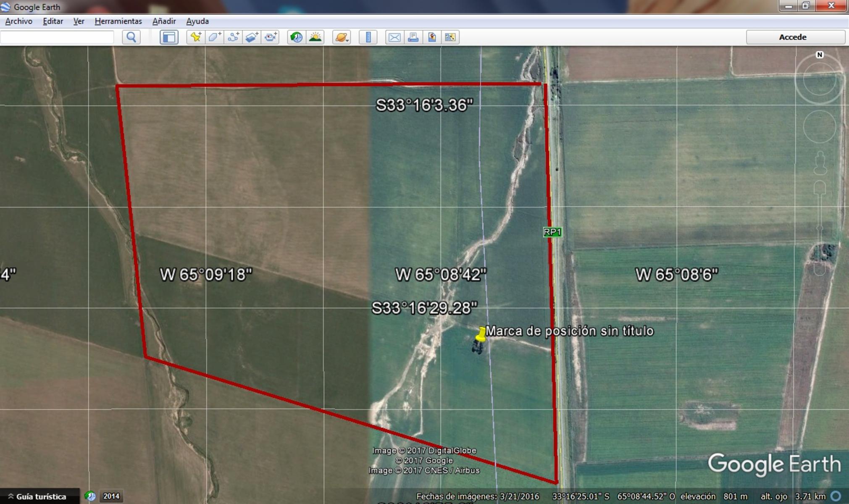Add an image overlay
849x504 pixels.
pyautogui.click(x=252, y=37)
